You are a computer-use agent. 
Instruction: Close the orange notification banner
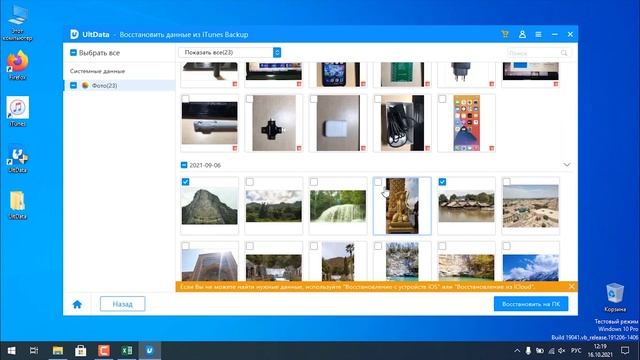[x=571, y=287]
